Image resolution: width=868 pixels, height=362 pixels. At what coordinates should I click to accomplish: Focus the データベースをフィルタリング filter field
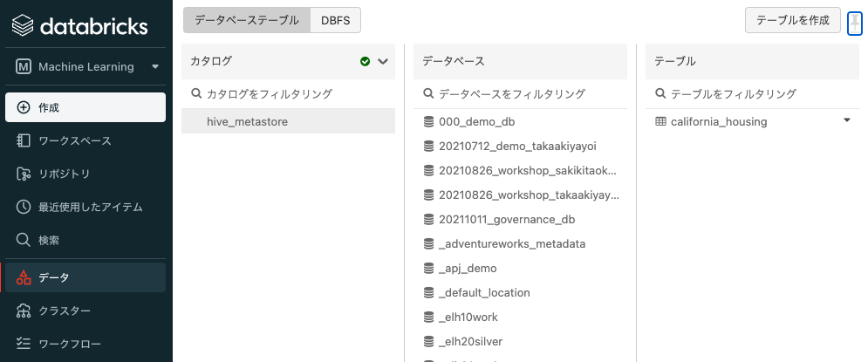pos(520,94)
